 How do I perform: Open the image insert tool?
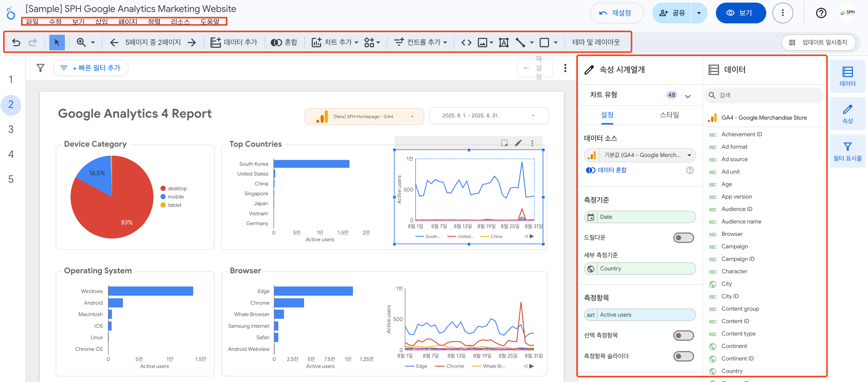pyautogui.click(x=483, y=43)
